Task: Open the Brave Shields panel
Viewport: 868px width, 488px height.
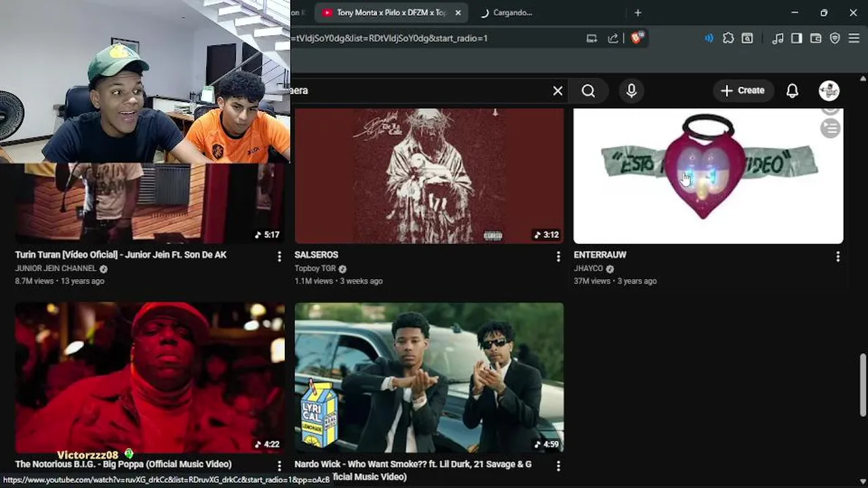Action: pos(636,39)
